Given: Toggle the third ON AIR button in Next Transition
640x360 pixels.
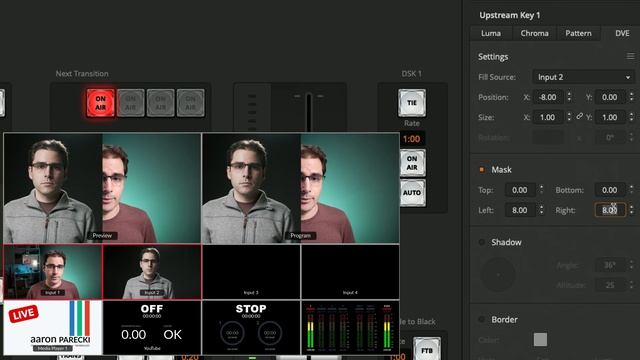Looking at the screenshot, I should click(x=160, y=103).
